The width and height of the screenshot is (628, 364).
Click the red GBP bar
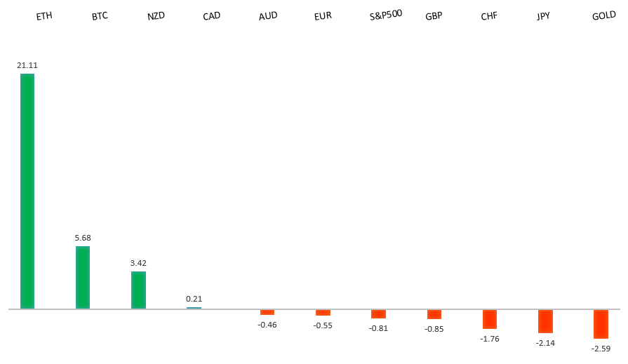pos(434,314)
